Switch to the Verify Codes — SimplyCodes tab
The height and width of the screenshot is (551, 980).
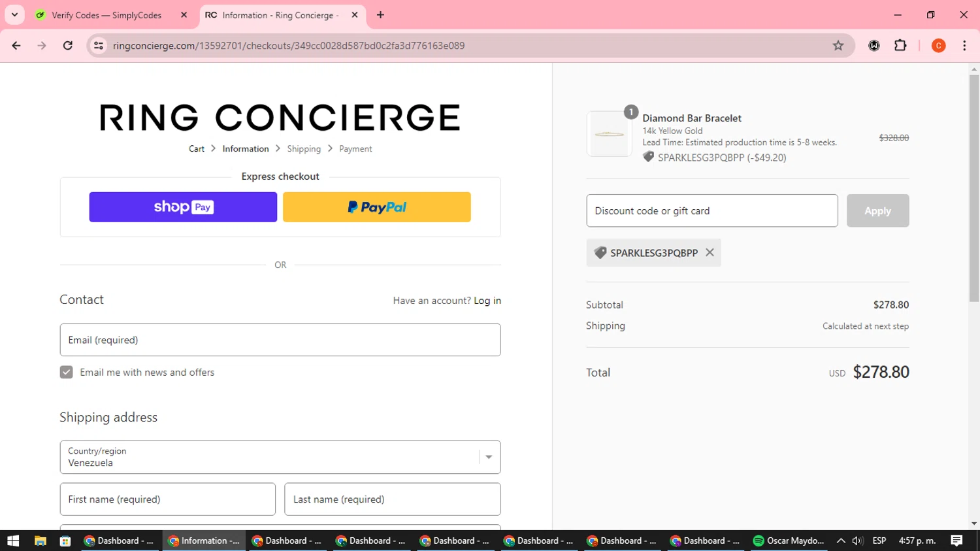click(x=106, y=14)
